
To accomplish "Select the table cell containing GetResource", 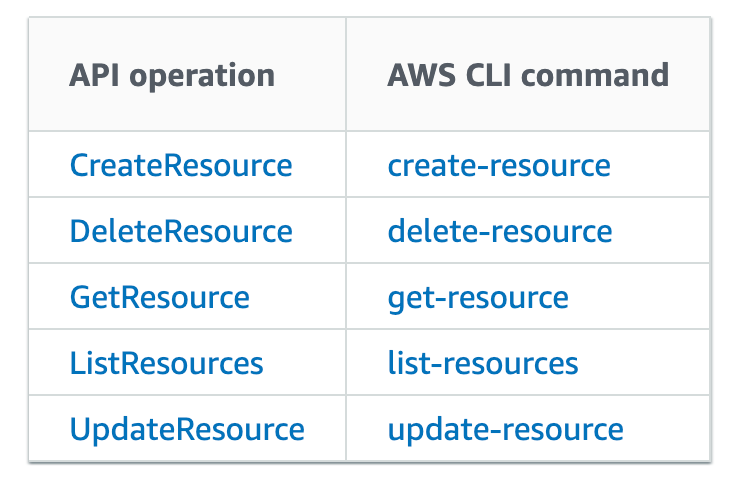I will (187, 296).
